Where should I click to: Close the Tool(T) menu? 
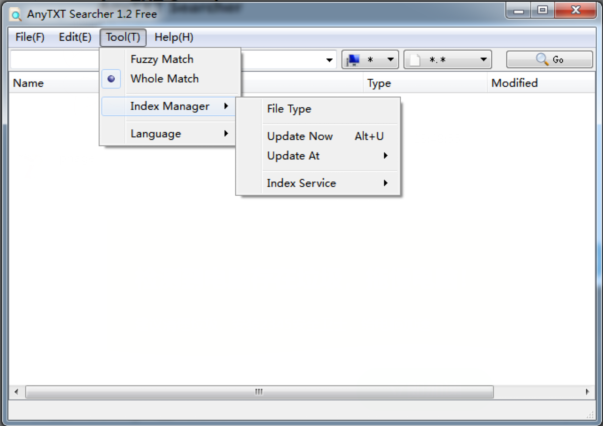[x=123, y=37]
